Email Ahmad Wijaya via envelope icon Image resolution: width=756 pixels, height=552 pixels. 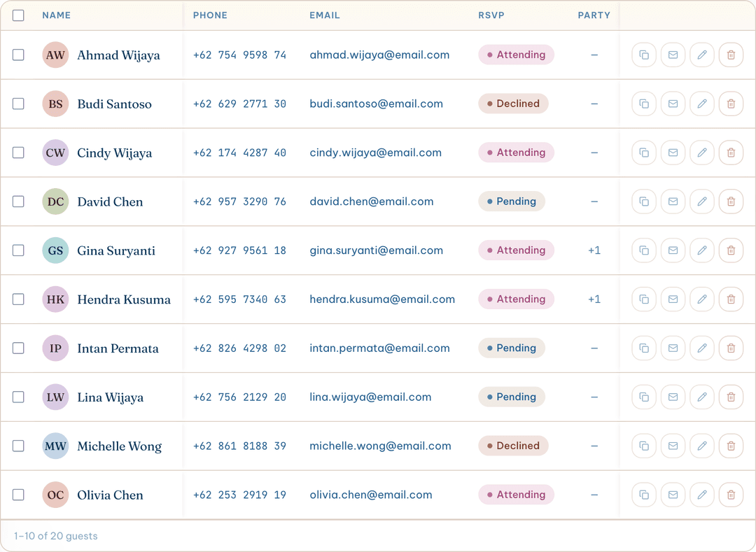673,55
